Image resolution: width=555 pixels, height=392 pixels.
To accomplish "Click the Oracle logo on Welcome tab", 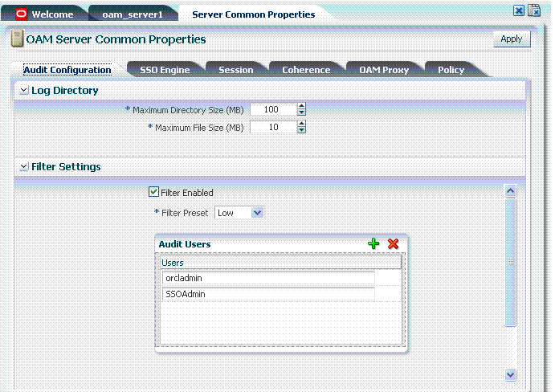I will [x=21, y=14].
